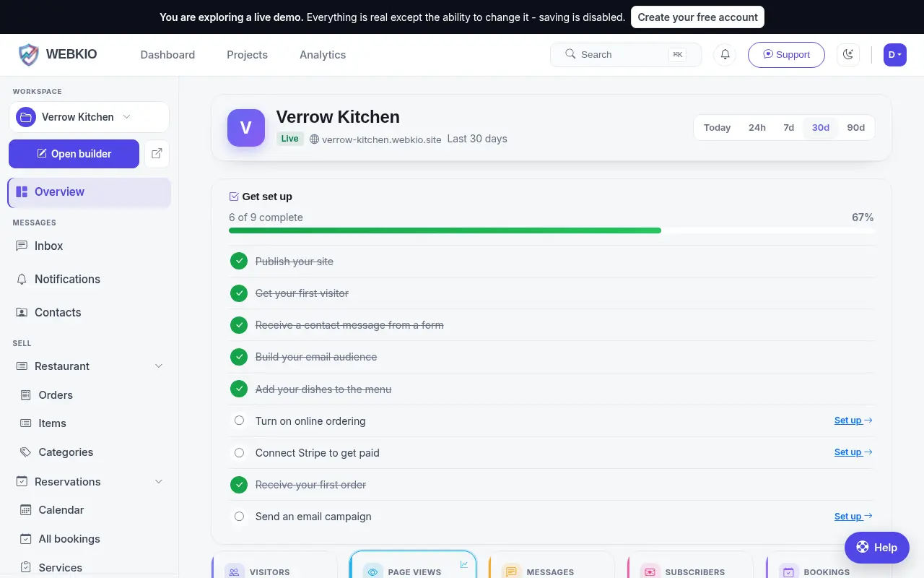Click the Page Views eye icon
Viewport: 924px width, 578px height.
[373, 572]
